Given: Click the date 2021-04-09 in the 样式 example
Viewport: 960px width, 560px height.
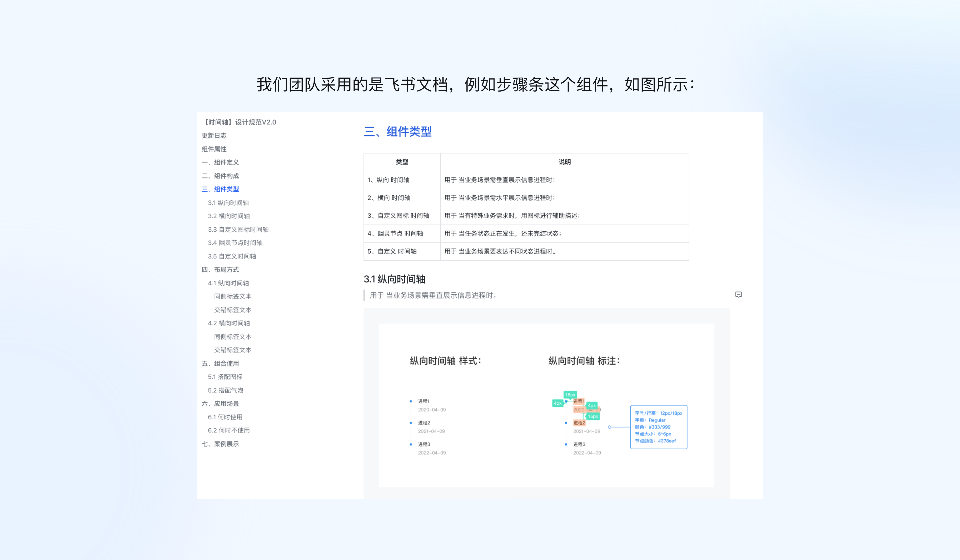Looking at the screenshot, I should tap(431, 432).
